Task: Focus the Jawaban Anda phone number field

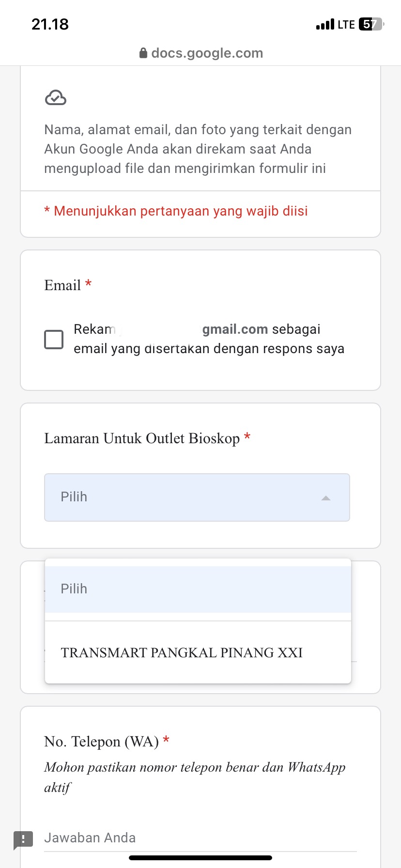Action: (x=200, y=838)
